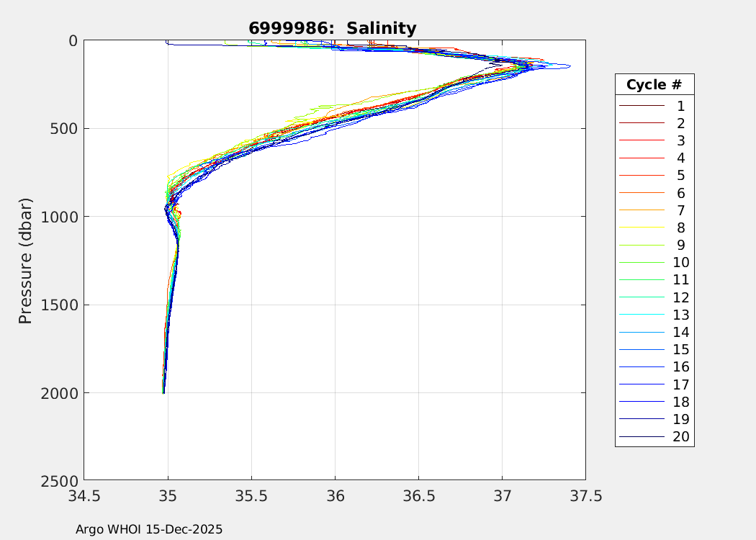Select the Cycle 20 blue legend line
Image resolution: width=756 pixels, height=540 pixels.
pos(641,437)
